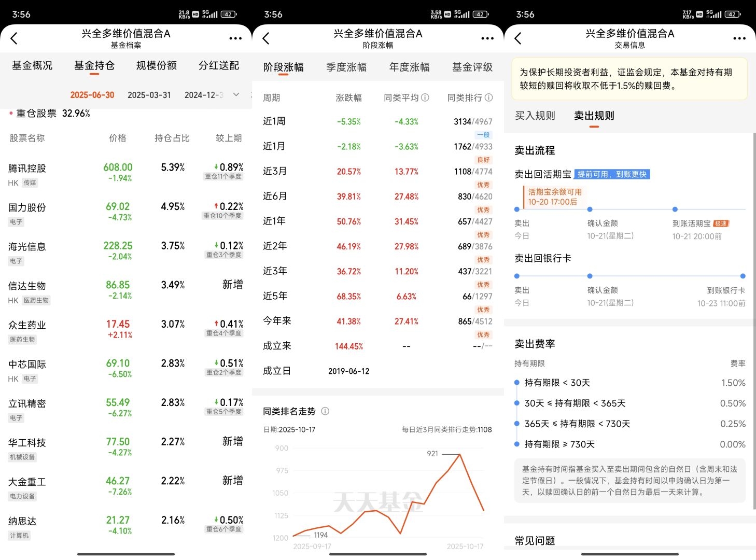Screen dimensions: 756x560
Task: Tap the redemption fee notice banner
Action: click(629, 79)
